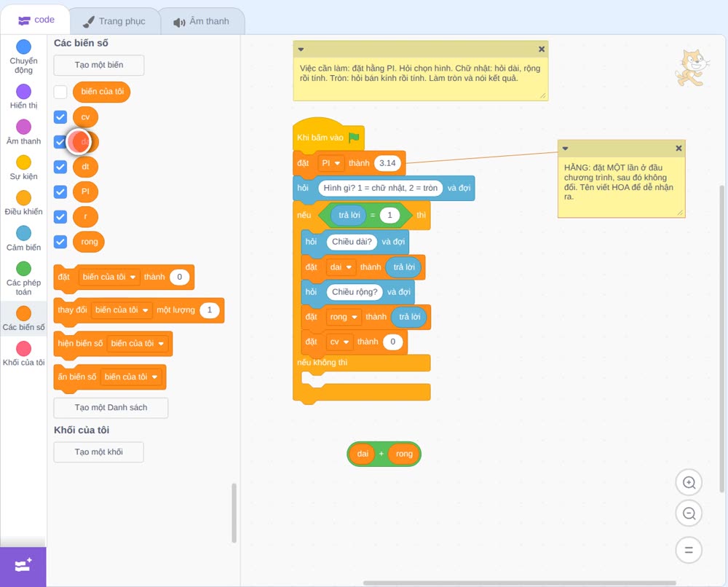
Task: Close the Việc cần làm comment note
Action: pyautogui.click(x=542, y=49)
